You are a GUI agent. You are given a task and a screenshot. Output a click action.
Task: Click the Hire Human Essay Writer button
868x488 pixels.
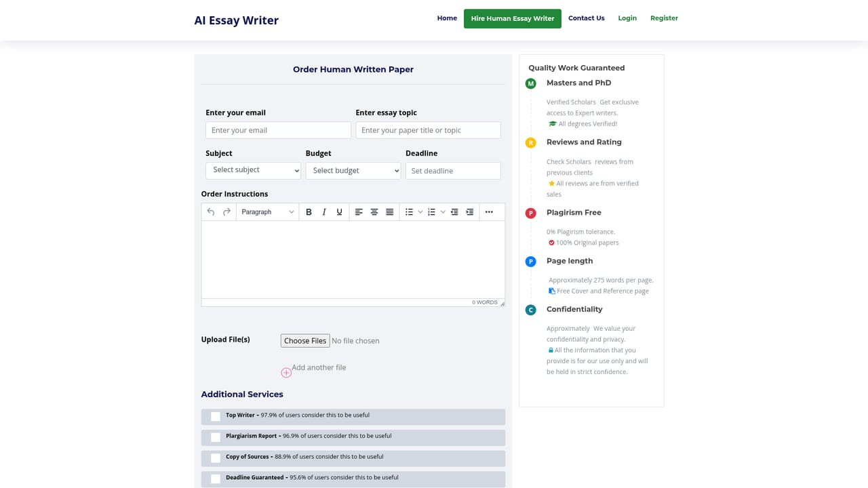513,18
